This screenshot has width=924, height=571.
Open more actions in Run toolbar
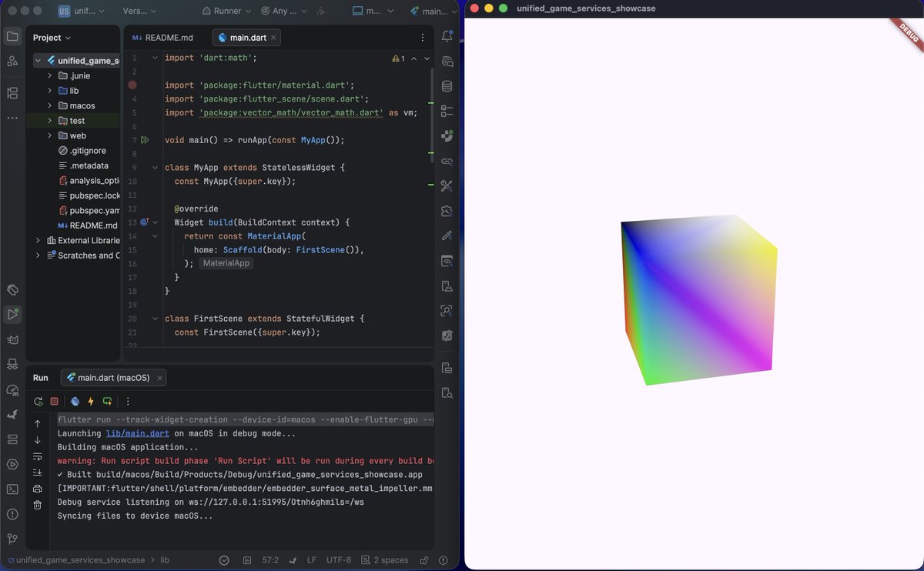coord(128,401)
